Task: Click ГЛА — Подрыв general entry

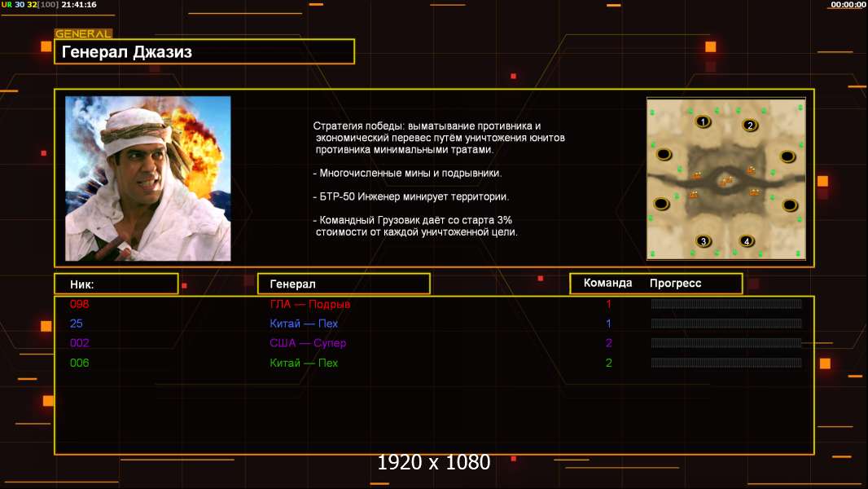Action: point(310,304)
